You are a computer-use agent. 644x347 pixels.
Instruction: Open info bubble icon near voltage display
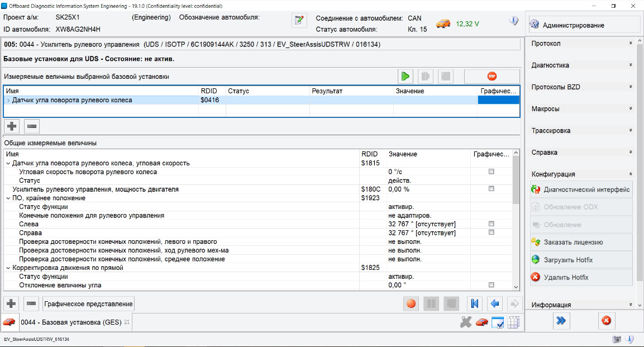click(514, 21)
